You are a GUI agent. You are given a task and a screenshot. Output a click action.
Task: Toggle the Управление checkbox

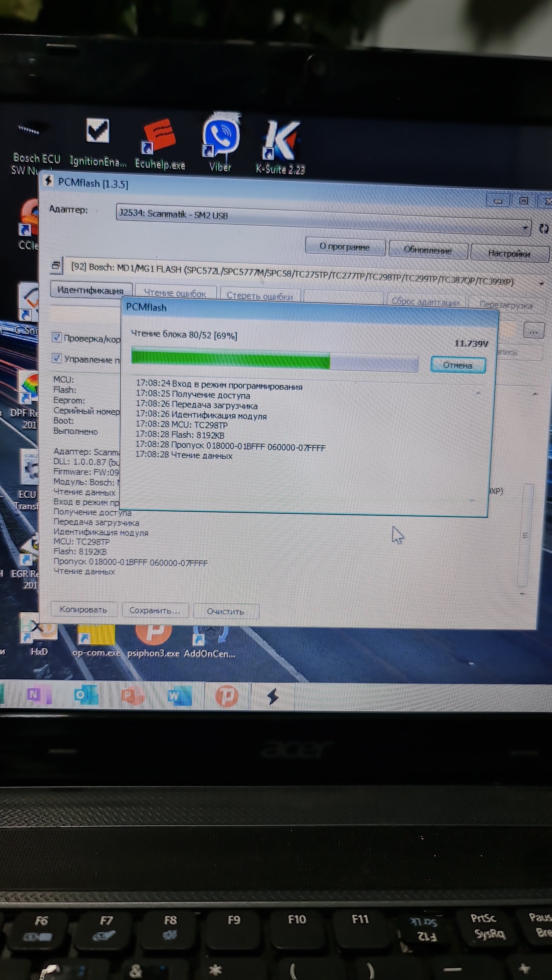click(57, 358)
